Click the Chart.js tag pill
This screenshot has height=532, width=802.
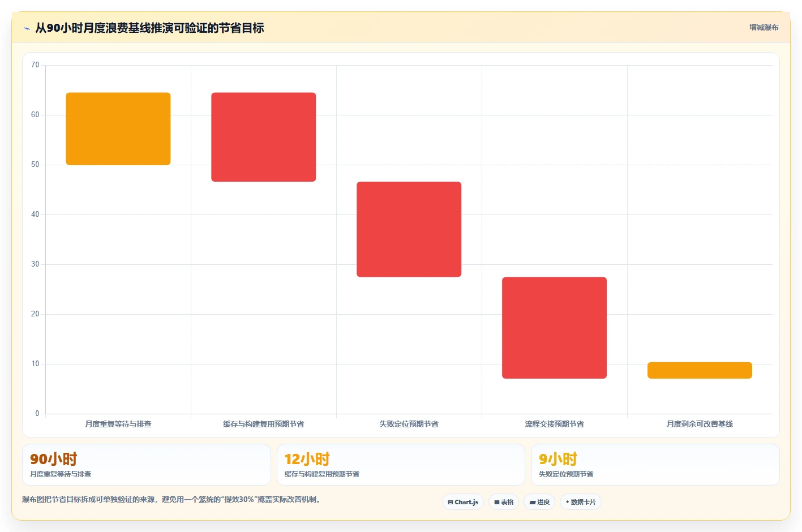(462, 502)
